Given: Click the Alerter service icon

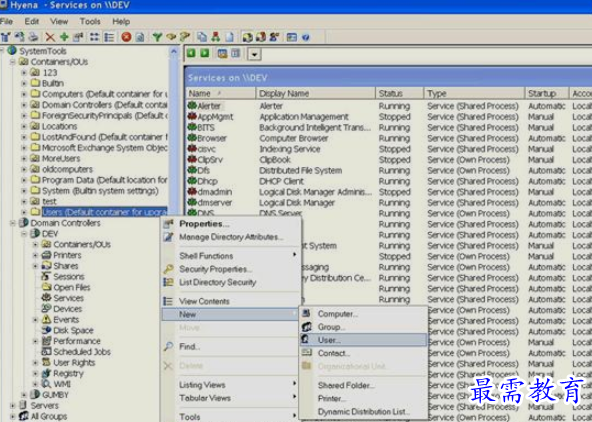Looking at the screenshot, I should [x=192, y=106].
